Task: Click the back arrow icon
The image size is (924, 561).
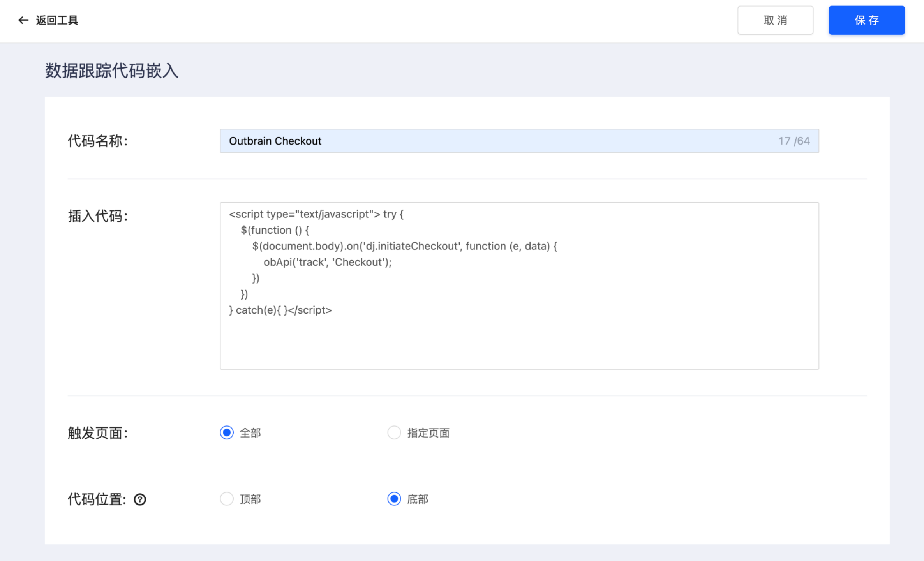Action: [23, 20]
